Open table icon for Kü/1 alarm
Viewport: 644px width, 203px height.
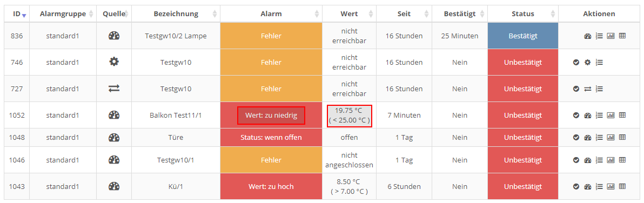(x=622, y=186)
